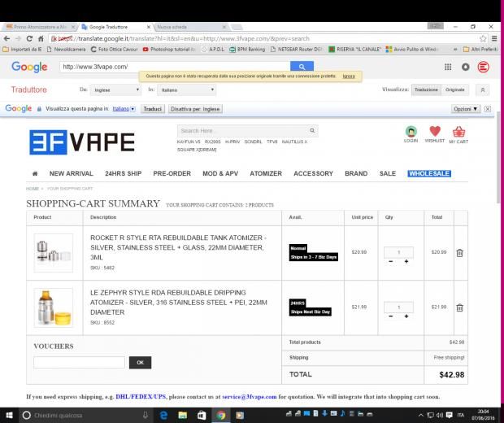Click the voucher code input field
This screenshot has width=504, height=423.
pyautogui.click(x=79, y=363)
